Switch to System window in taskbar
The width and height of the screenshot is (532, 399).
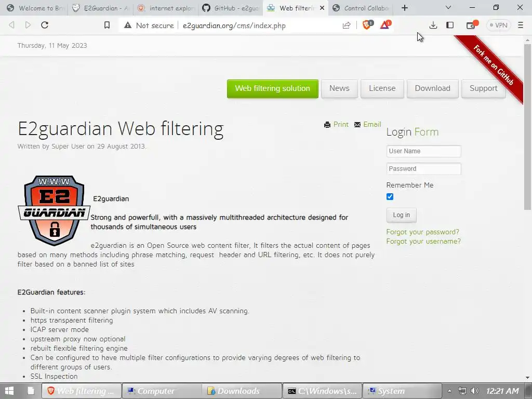(x=403, y=391)
